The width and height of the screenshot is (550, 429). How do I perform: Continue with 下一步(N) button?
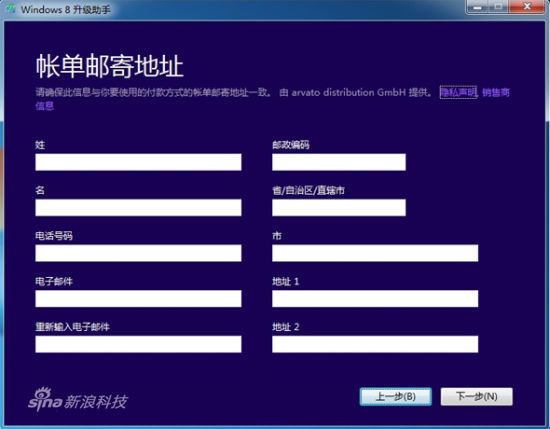pyautogui.click(x=477, y=397)
